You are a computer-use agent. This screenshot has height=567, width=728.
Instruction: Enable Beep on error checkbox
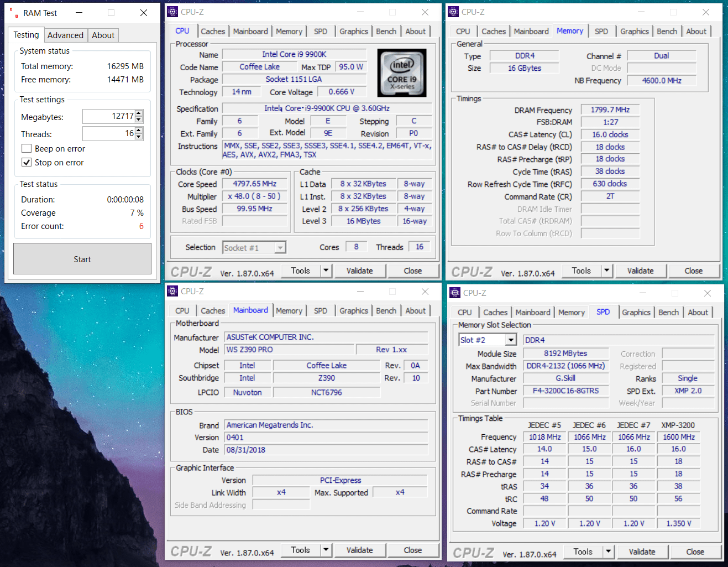tap(26, 149)
